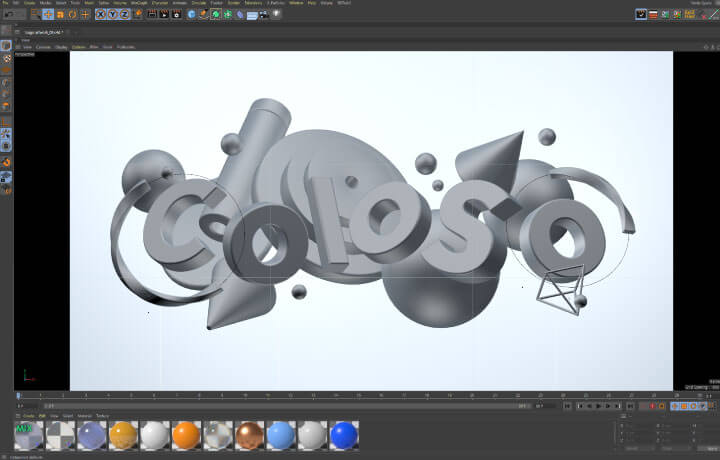Open the camera object palette
Viewport: 720px width, 460px height.
point(264,15)
